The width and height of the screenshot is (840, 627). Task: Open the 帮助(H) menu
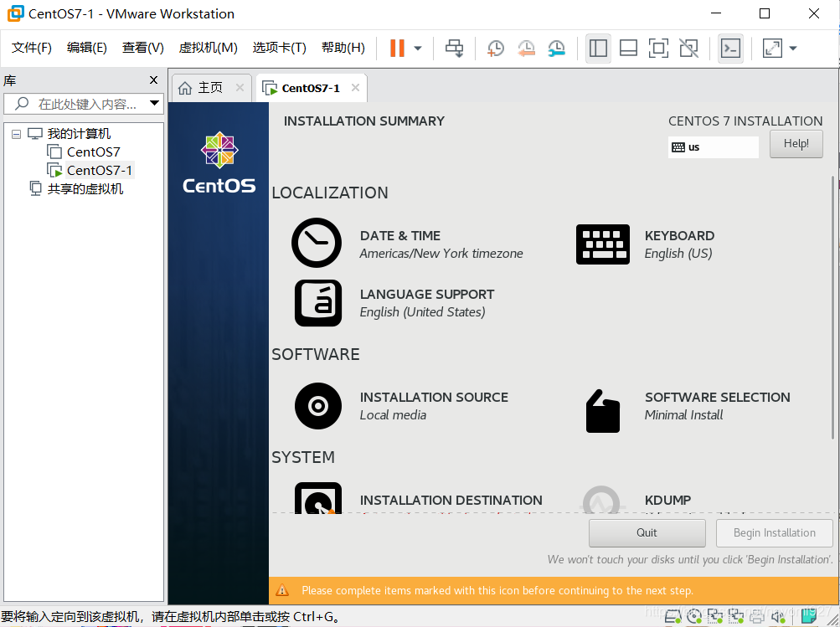343,48
